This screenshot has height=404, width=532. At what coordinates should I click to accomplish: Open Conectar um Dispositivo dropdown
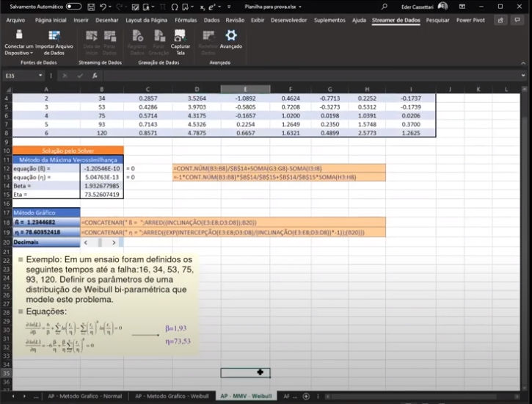coord(19,43)
